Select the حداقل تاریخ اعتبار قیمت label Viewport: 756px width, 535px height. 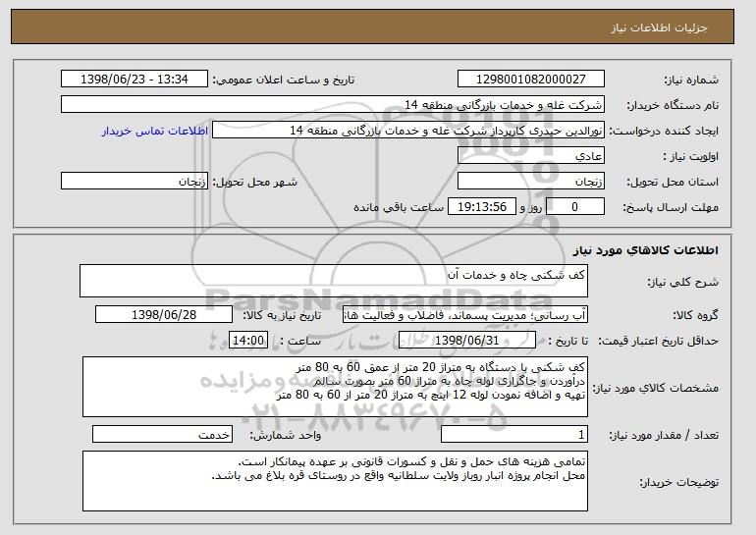click(x=659, y=341)
